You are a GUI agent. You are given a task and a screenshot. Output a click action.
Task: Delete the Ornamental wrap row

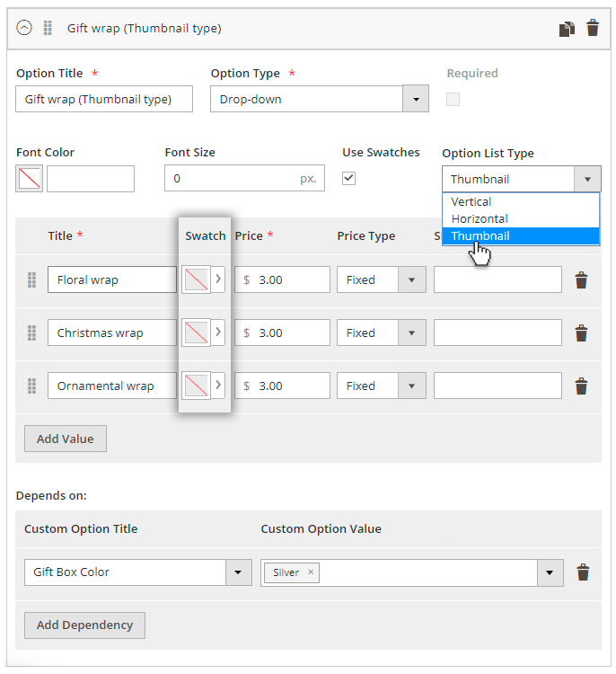tap(581, 386)
